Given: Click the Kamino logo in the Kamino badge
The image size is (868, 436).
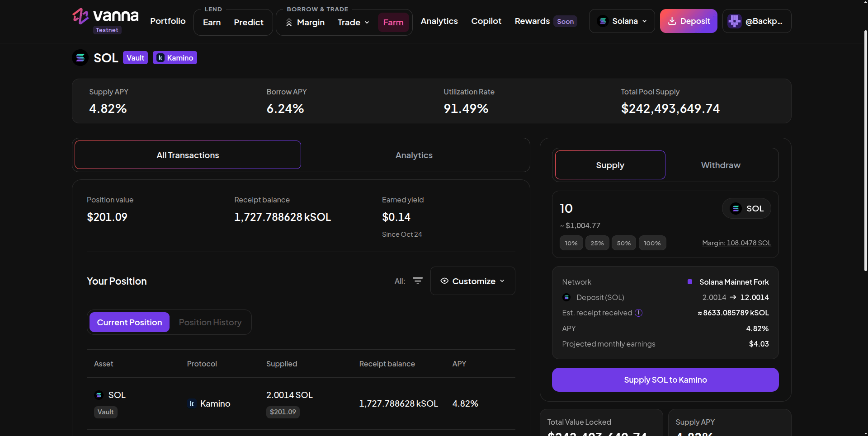Looking at the screenshot, I should 160,58.
